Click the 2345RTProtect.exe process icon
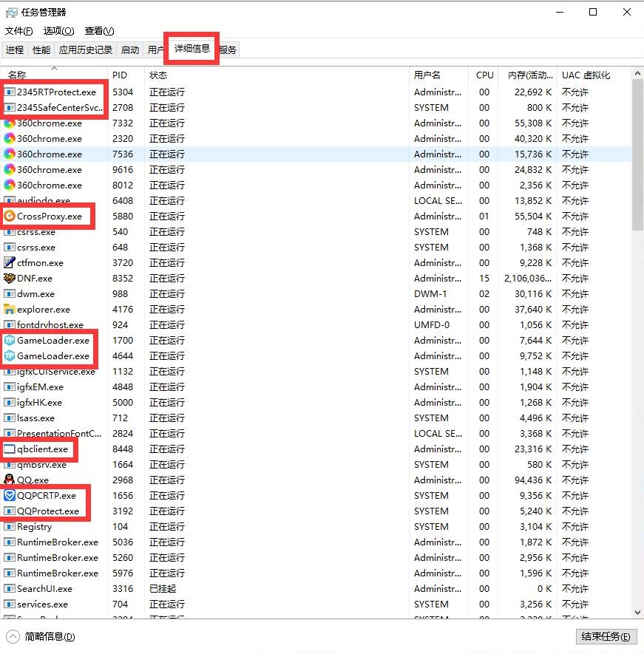644x654 pixels. (9, 92)
